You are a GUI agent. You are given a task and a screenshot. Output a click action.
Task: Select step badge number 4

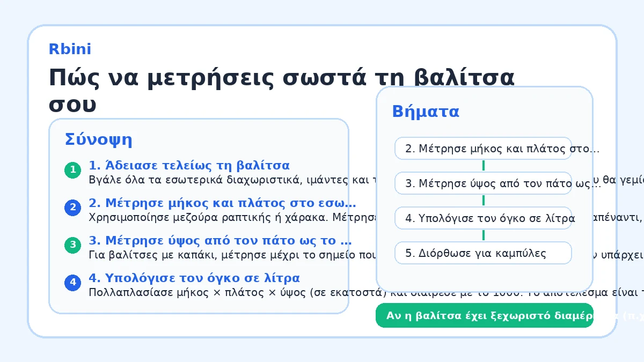[x=72, y=283]
